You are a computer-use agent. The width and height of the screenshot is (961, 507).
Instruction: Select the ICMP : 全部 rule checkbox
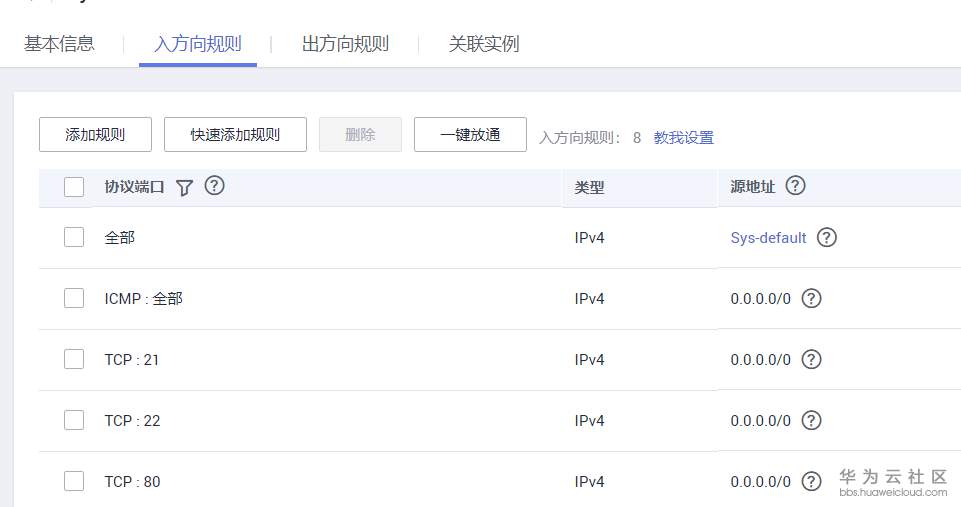point(74,299)
